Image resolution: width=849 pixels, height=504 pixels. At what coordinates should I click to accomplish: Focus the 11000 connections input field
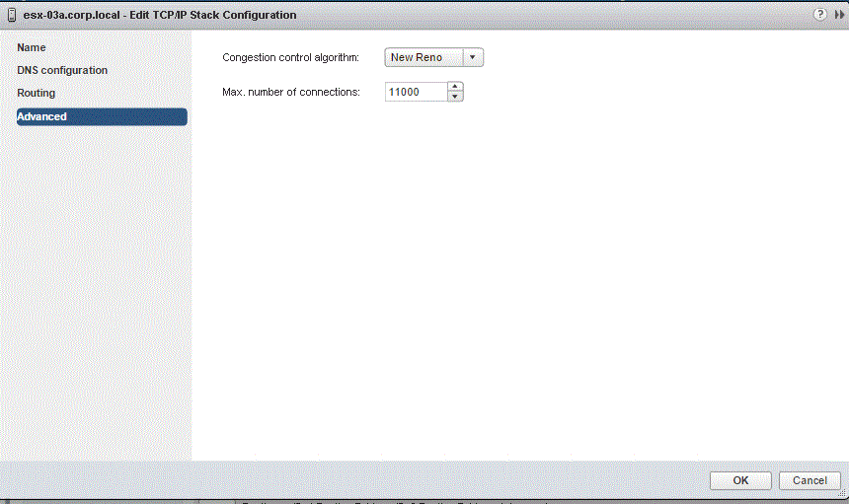[x=415, y=92]
